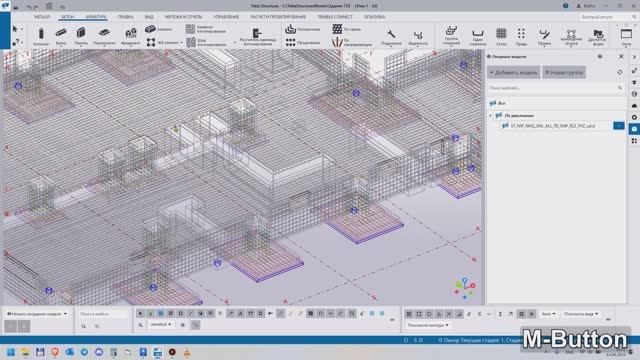
Task: Open Диспетчер форм shape manager
Action: [x=597, y=36]
